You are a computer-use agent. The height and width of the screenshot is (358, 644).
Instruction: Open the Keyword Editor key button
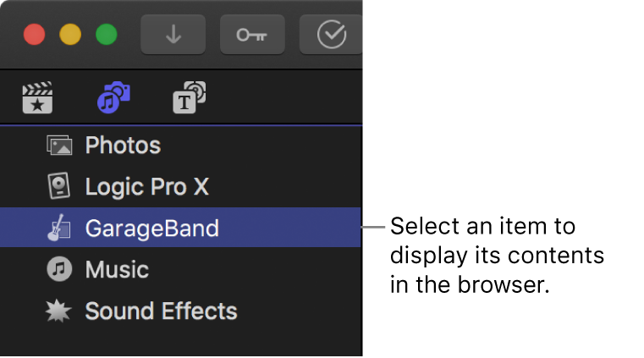pyautogui.click(x=252, y=35)
